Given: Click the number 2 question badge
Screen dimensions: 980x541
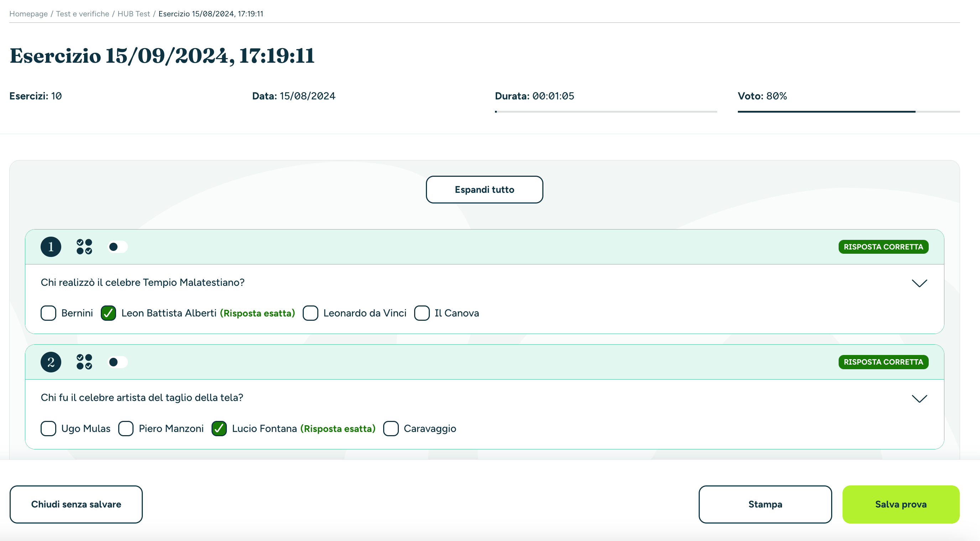Looking at the screenshot, I should (51, 362).
